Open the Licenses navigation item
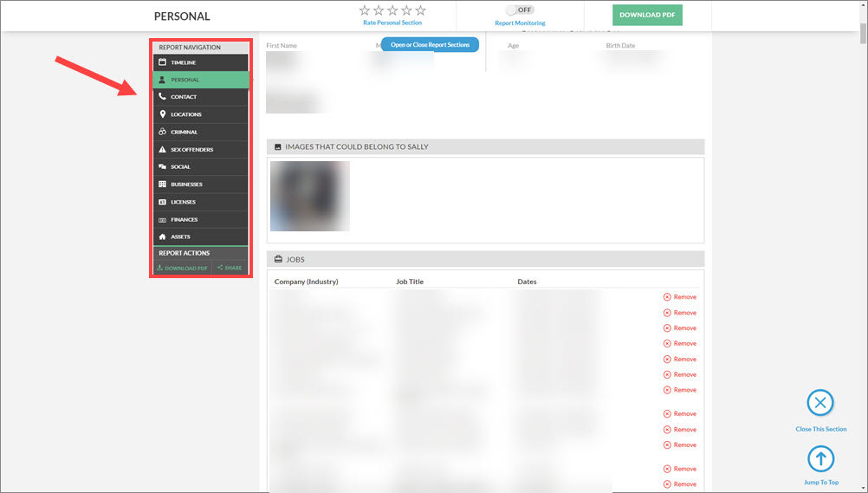The height and width of the screenshot is (493, 868). point(200,202)
